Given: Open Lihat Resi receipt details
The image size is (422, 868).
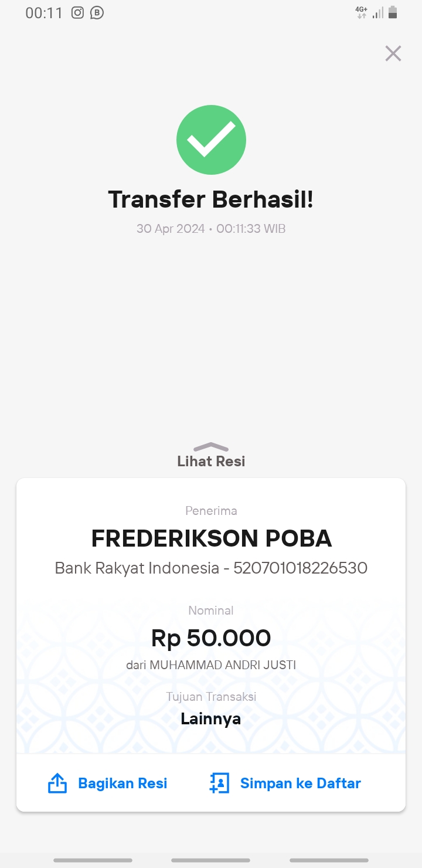Looking at the screenshot, I should (x=211, y=461).
